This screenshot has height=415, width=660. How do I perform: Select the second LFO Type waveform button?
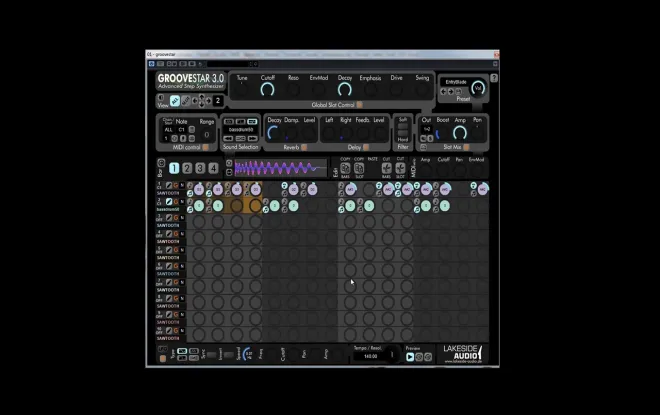click(193, 351)
